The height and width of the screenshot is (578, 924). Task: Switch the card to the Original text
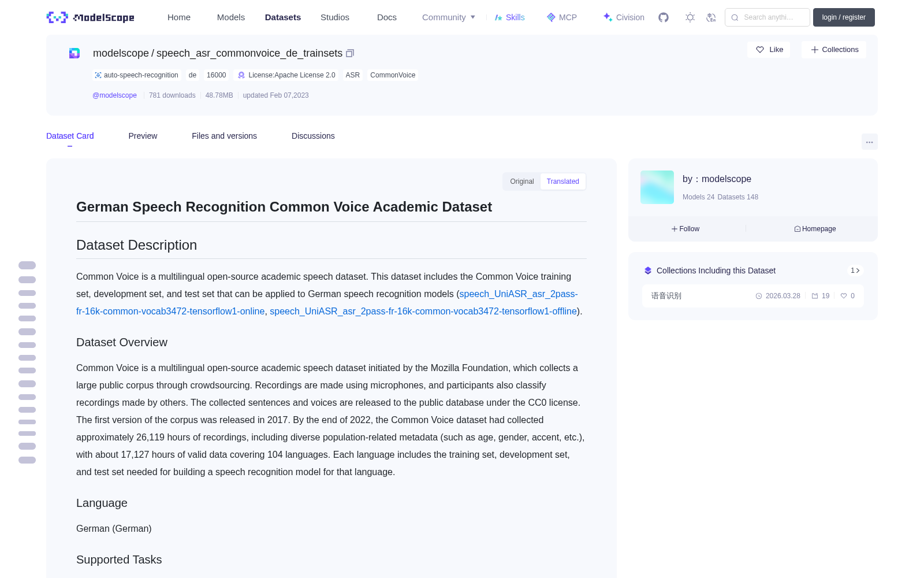click(522, 181)
